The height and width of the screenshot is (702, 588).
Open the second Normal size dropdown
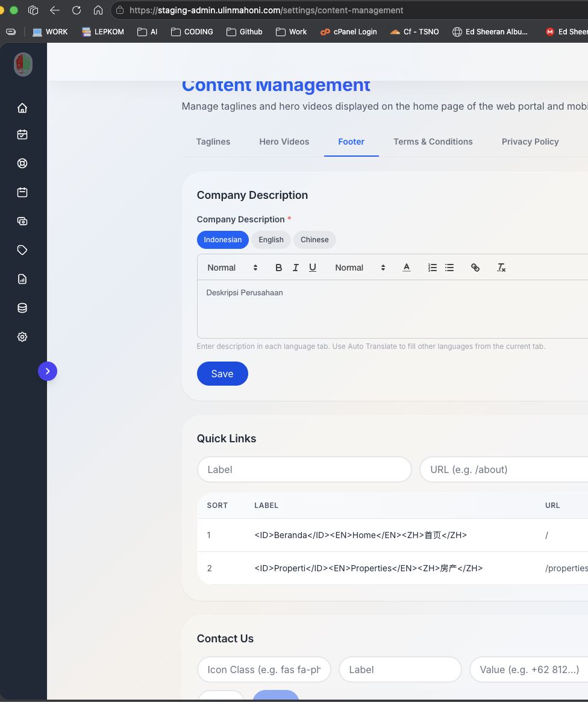(360, 268)
